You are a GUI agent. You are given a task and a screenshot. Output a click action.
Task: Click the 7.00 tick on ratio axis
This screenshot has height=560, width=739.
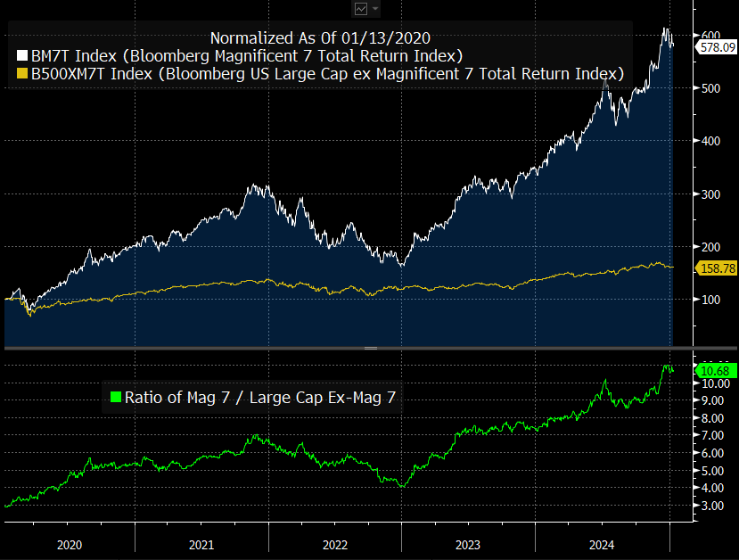click(x=712, y=435)
